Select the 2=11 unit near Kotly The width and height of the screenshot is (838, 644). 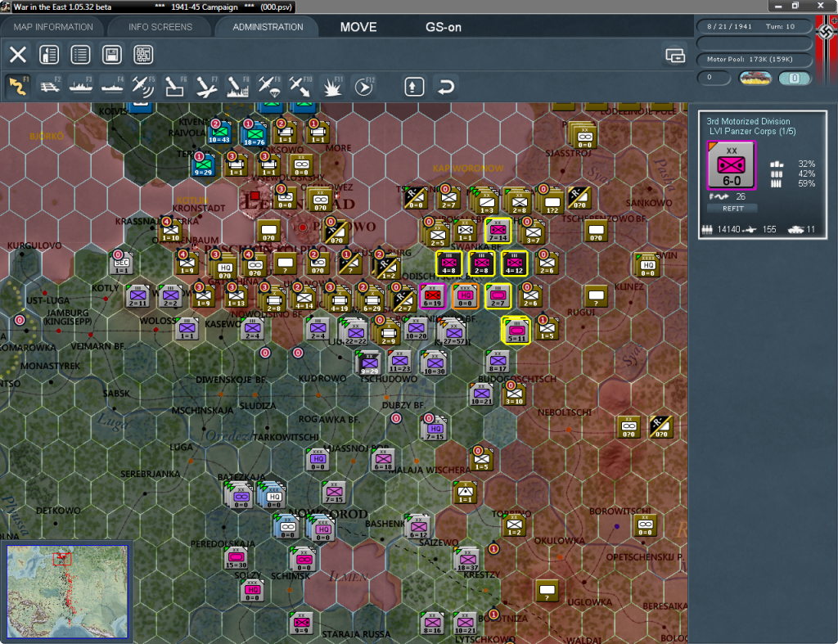click(137, 296)
